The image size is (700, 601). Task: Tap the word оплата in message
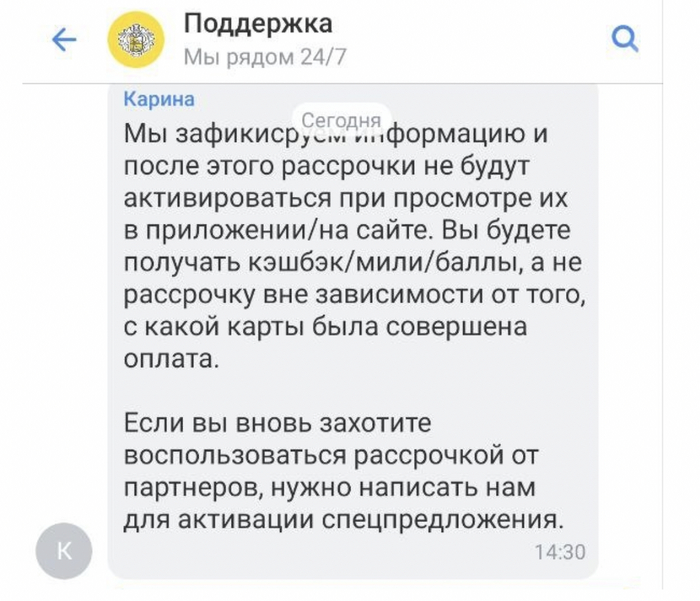169,360
